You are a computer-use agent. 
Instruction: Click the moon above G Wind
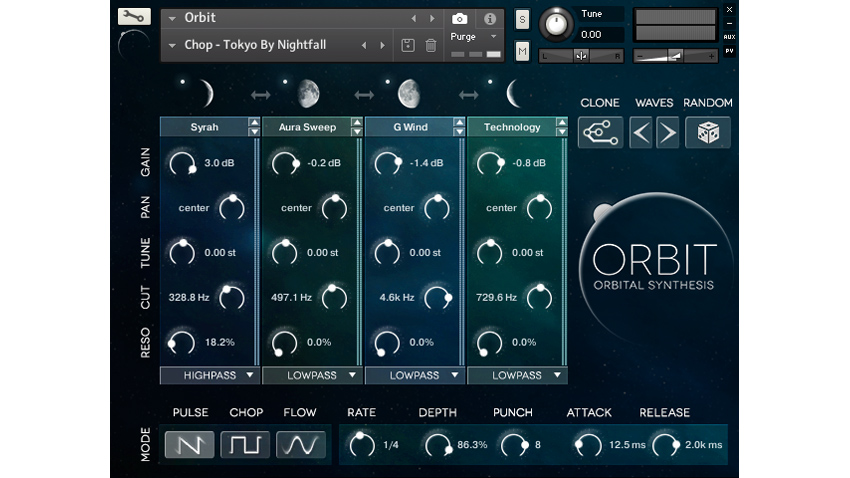click(x=409, y=93)
